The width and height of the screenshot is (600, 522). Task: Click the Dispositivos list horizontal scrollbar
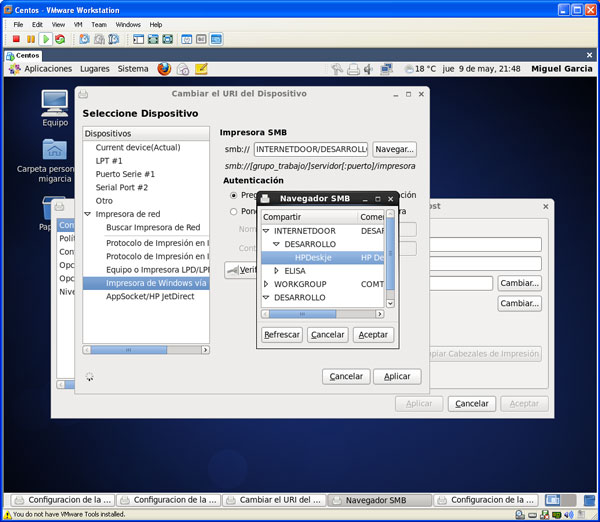pyautogui.click(x=146, y=350)
